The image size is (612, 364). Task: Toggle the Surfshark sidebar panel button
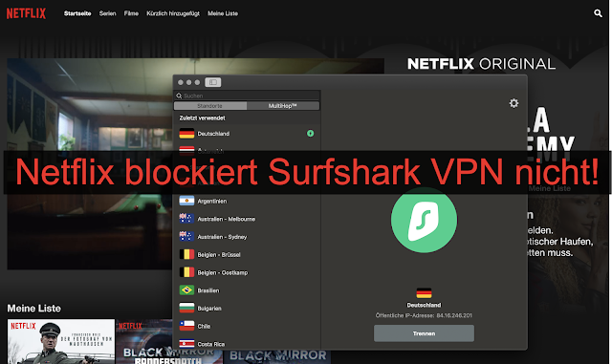(x=212, y=82)
